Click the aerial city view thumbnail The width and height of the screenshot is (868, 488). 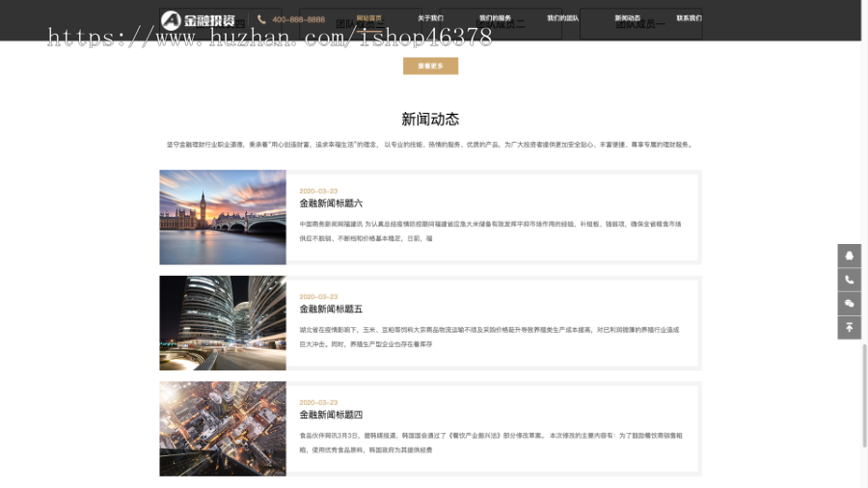(223, 428)
